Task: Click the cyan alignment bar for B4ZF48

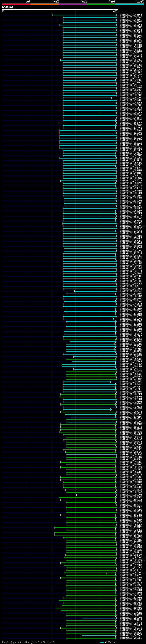Action: 99,635
